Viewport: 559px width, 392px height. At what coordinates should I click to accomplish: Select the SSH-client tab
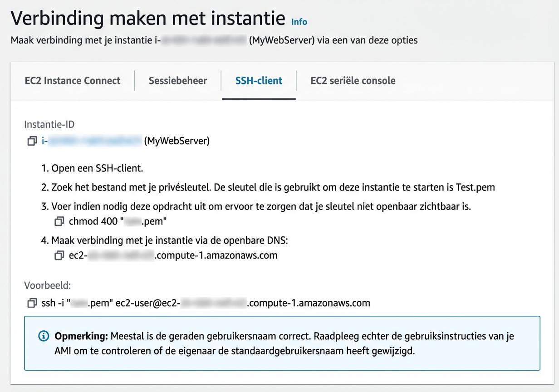(259, 81)
